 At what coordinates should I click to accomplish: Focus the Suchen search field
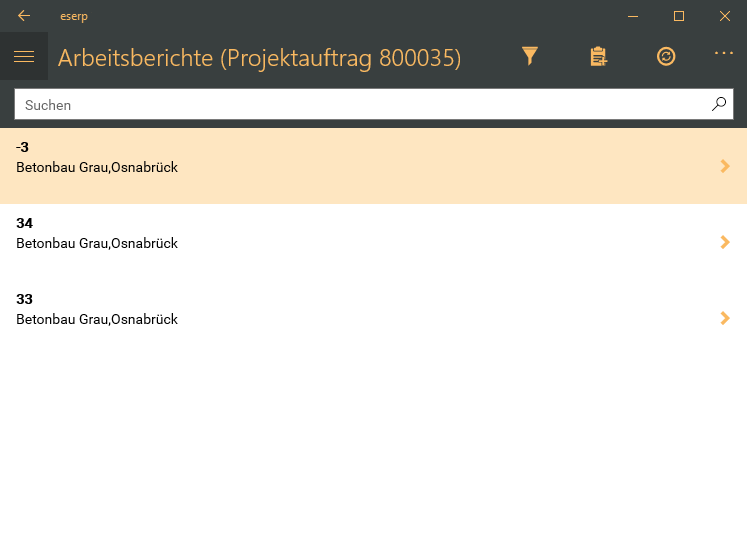click(360, 104)
